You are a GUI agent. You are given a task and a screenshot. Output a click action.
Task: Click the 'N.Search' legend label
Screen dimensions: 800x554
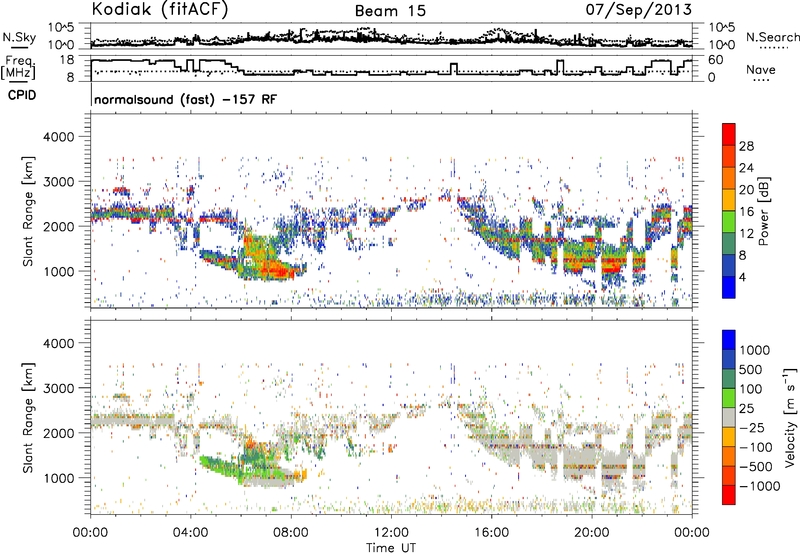[x=772, y=37]
